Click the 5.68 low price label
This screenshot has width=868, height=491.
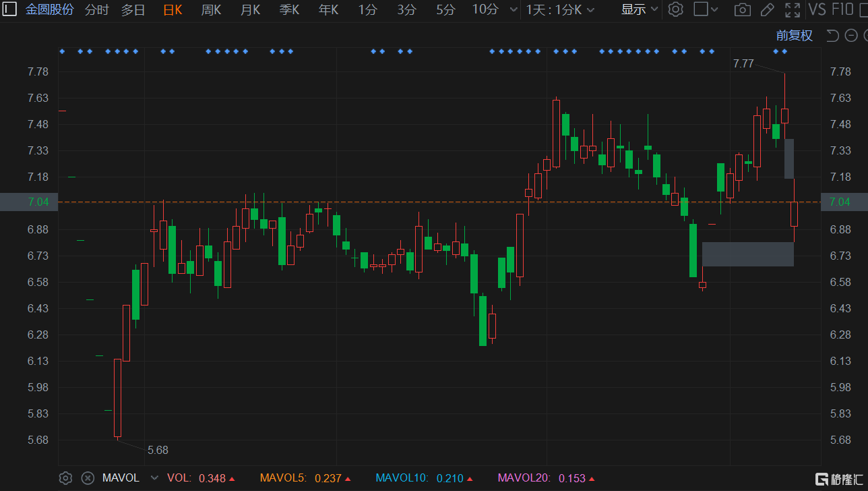pos(158,450)
